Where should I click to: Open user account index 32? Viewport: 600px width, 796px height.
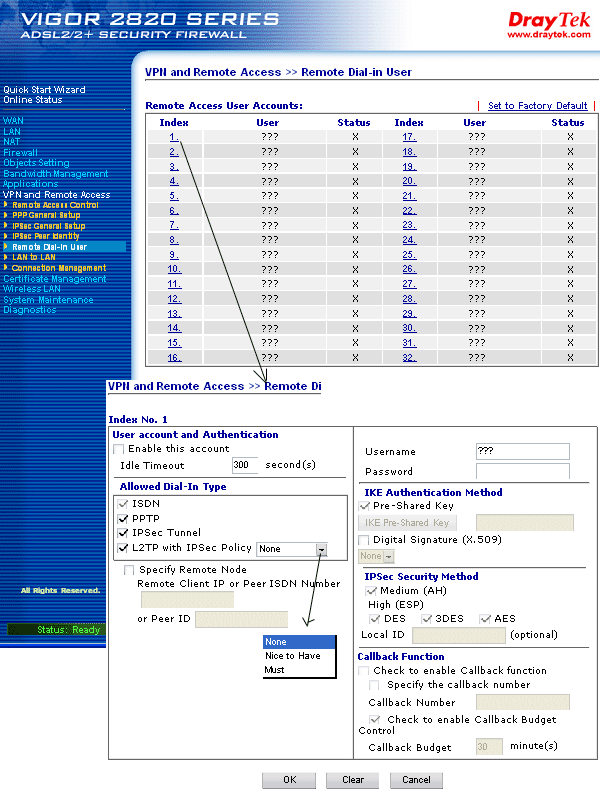[x=409, y=358]
